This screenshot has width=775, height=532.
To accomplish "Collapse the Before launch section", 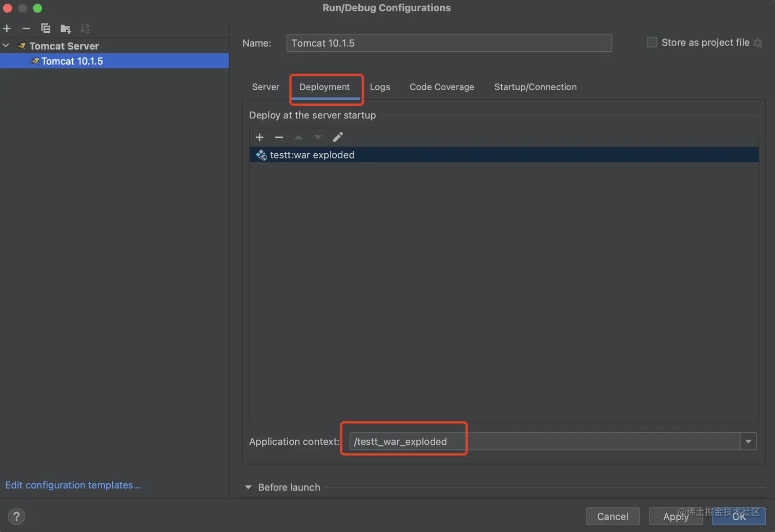I will click(248, 487).
